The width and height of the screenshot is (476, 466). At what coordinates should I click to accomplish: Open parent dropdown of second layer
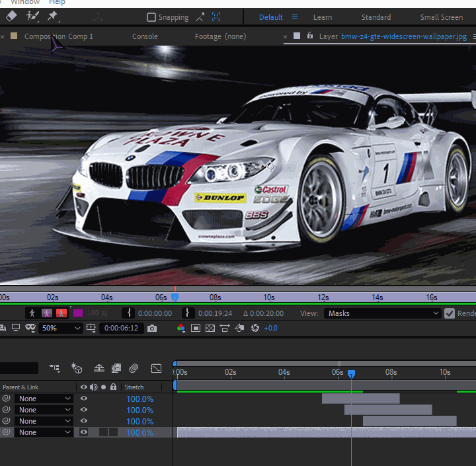pyautogui.click(x=44, y=410)
